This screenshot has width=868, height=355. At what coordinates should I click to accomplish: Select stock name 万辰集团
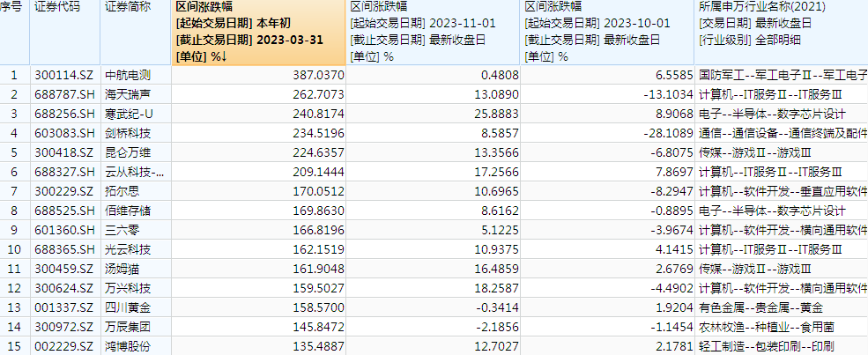click(128, 328)
